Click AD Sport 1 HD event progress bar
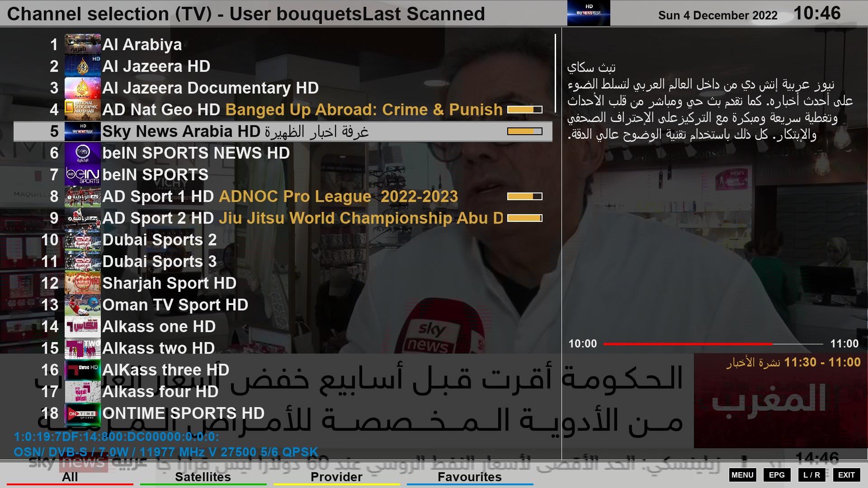Image resolution: width=868 pixels, height=488 pixels. point(524,197)
